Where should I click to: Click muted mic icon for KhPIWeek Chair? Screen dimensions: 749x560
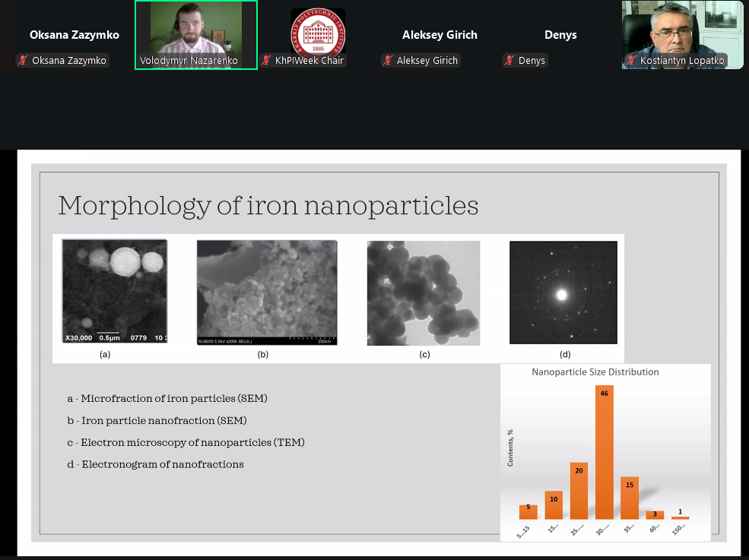click(x=266, y=60)
